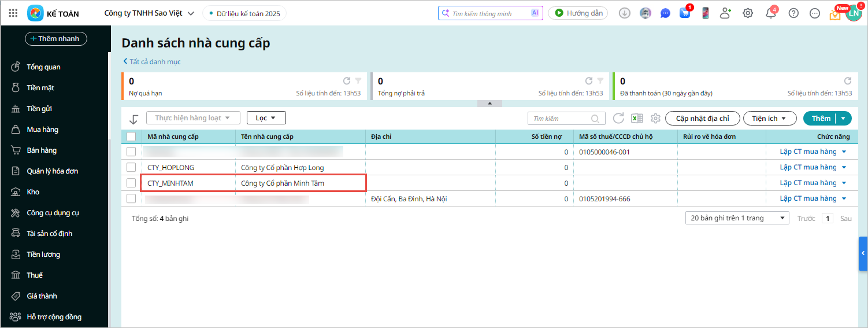Tick the CTY_HOPLONG row checkbox
Viewport: 868px width, 328px height.
131,167
